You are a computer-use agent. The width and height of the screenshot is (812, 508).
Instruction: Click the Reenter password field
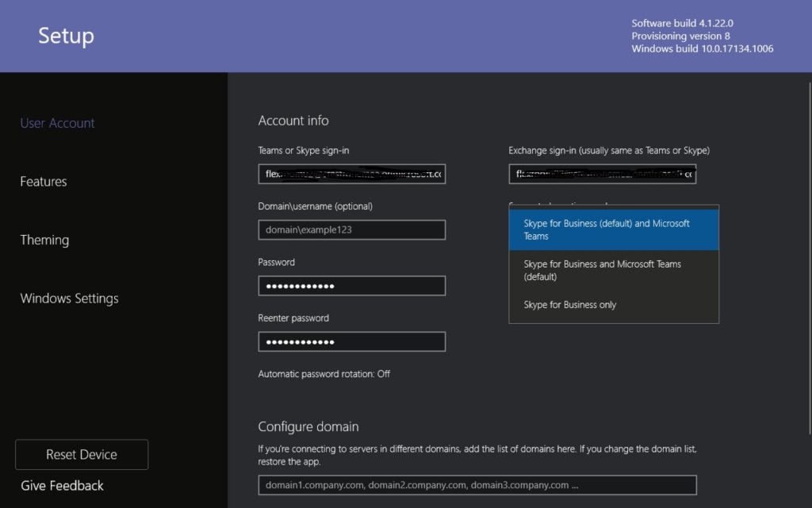[351, 341]
